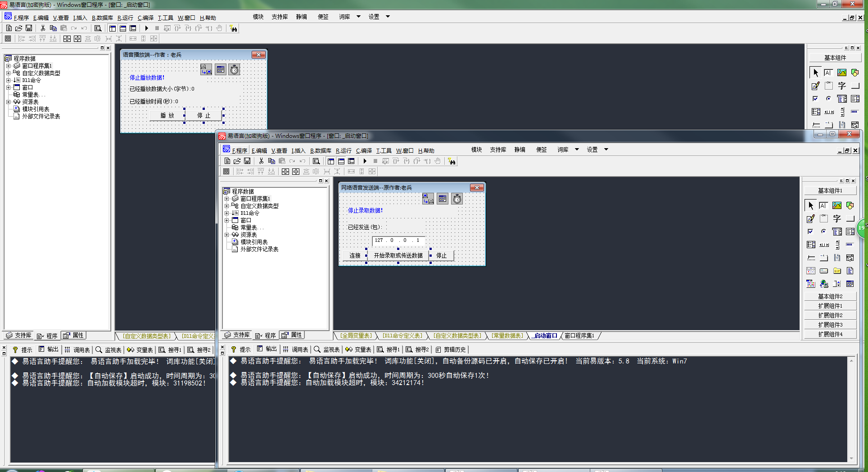Click the front output panel vertical scrollbar
The width and height of the screenshot is (868, 472).
click(x=851, y=409)
